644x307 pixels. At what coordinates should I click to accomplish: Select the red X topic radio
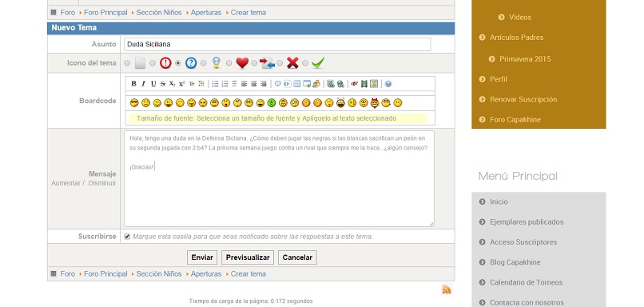tap(280, 63)
